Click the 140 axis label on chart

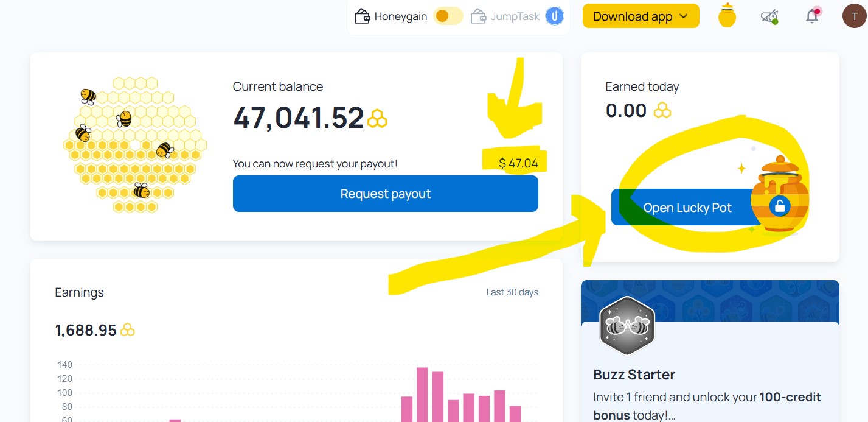click(x=64, y=365)
